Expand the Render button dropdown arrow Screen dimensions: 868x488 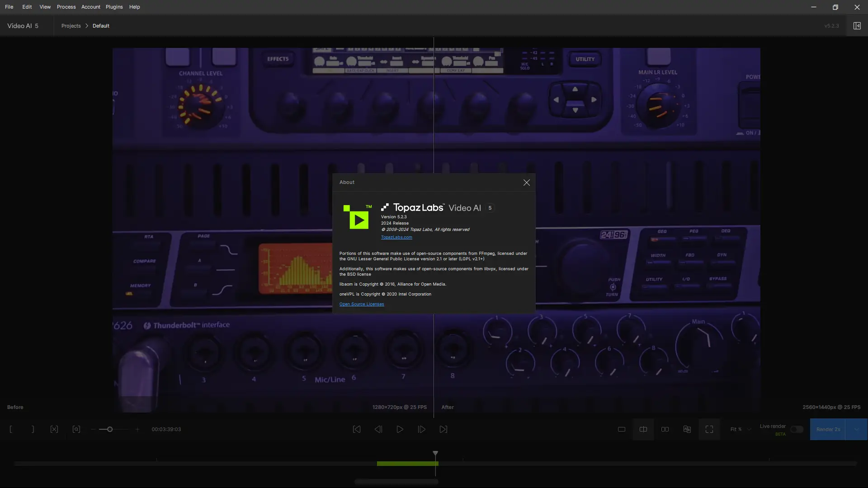tap(856, 429)
